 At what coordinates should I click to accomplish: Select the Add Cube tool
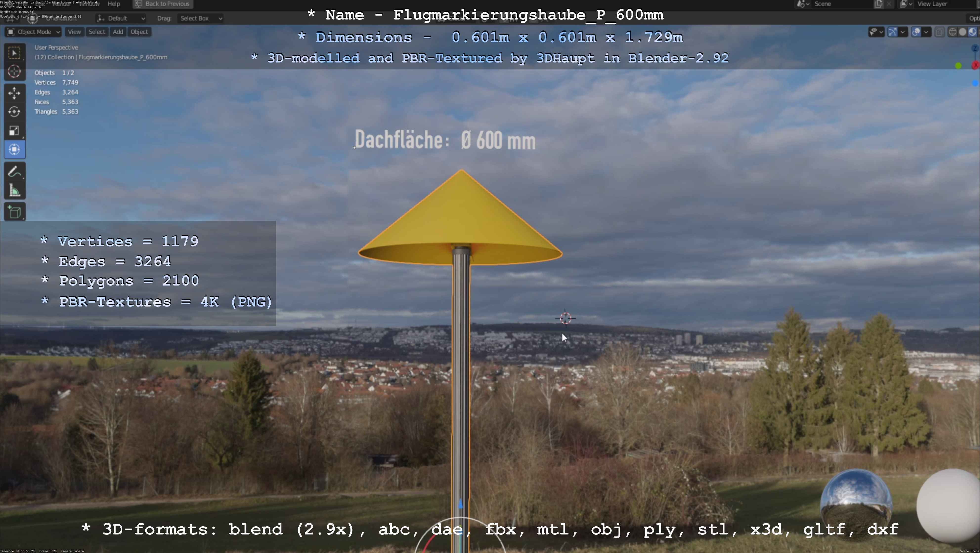point(14,212)
